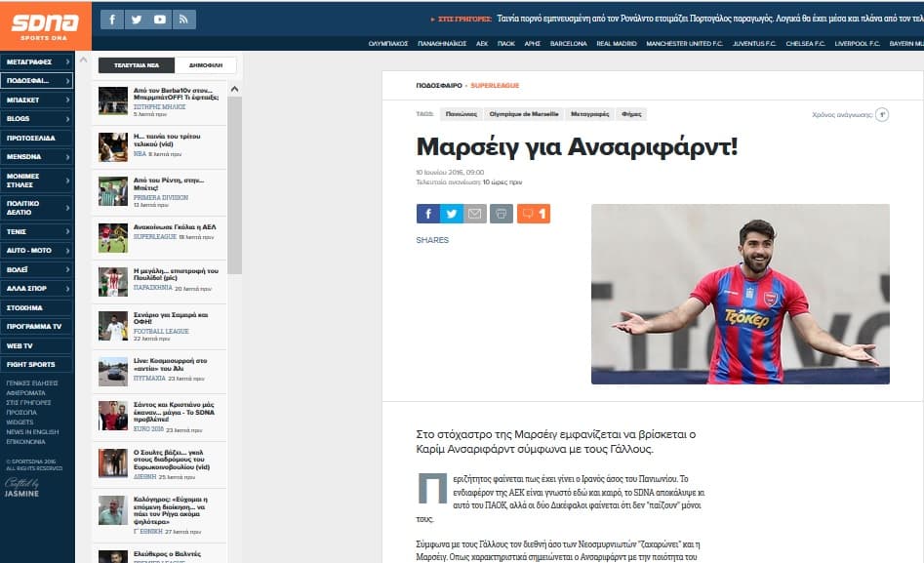
Task: Go to ΠΑΟΚ team page
Action: click(x=506, y=44)
